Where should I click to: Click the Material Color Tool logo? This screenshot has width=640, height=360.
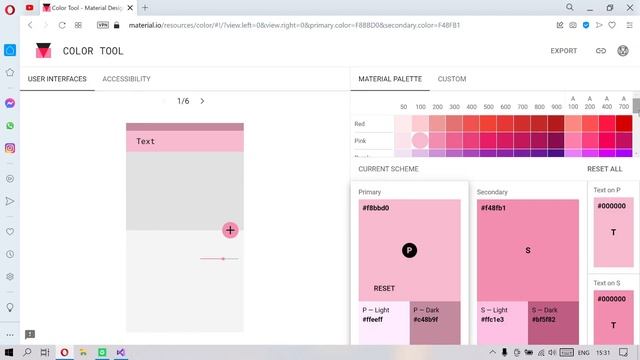point(43,51)
